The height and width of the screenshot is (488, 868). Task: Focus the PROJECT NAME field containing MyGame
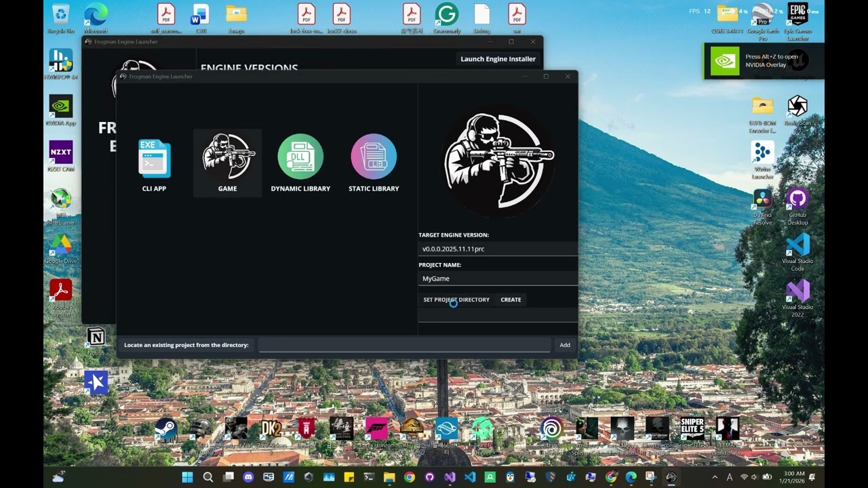pos(498,279)
